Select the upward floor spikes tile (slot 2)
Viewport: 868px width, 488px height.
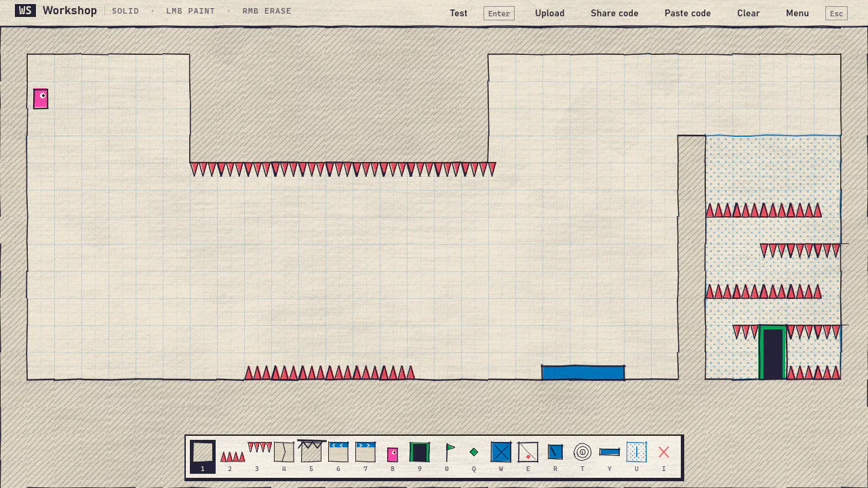232,456
